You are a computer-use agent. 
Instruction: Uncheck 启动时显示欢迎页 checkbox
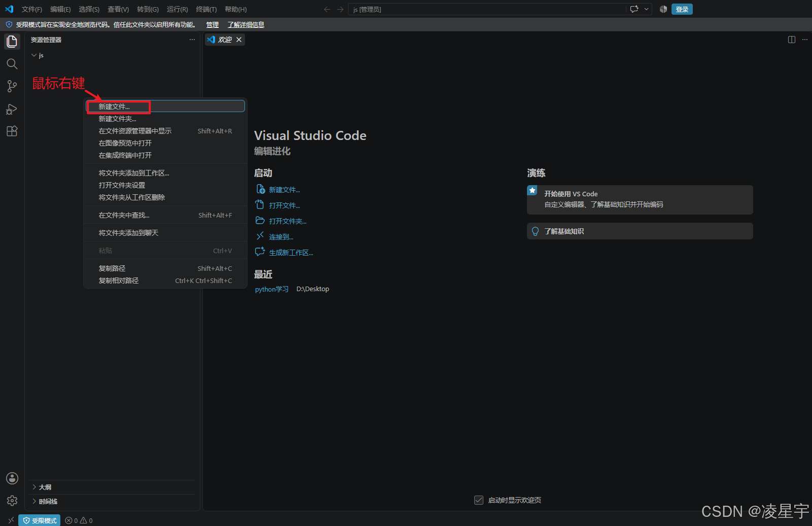[x=479, y=500]
